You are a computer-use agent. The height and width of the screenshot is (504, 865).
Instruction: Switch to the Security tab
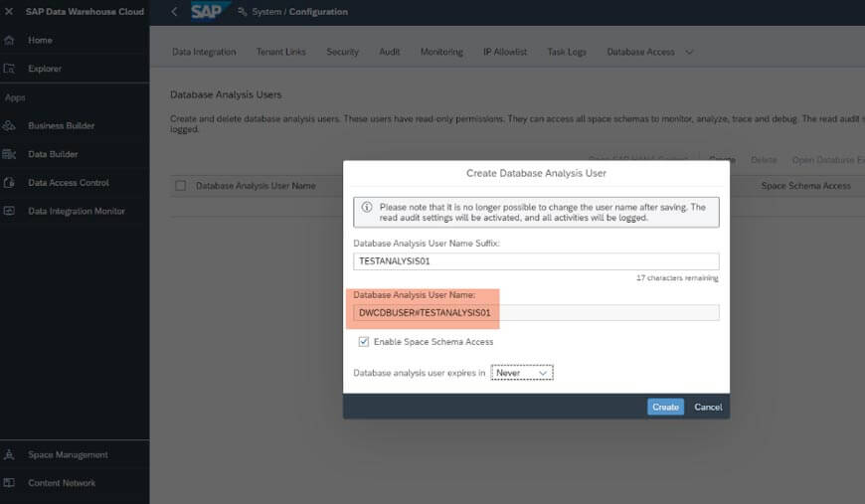click(342, 52)
